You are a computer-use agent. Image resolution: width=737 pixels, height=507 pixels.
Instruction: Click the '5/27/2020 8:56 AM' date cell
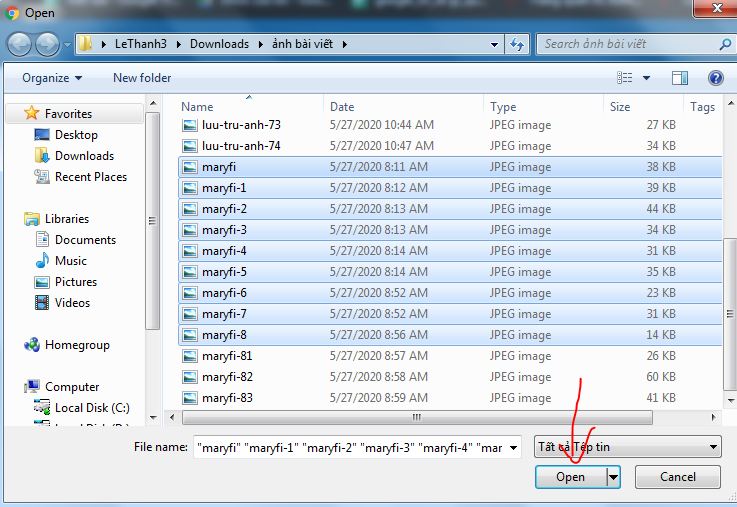pos(379,335)
